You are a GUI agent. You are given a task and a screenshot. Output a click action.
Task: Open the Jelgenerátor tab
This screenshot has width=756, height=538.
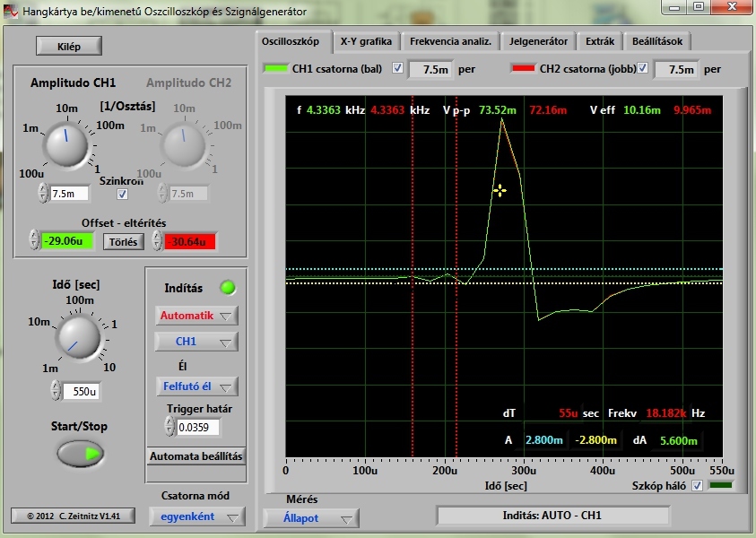click(538, 41)
